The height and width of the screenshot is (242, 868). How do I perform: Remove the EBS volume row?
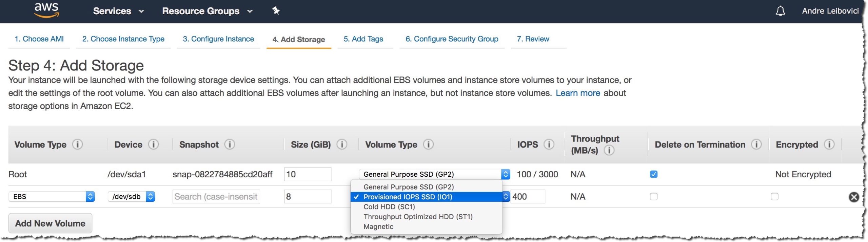853,197
